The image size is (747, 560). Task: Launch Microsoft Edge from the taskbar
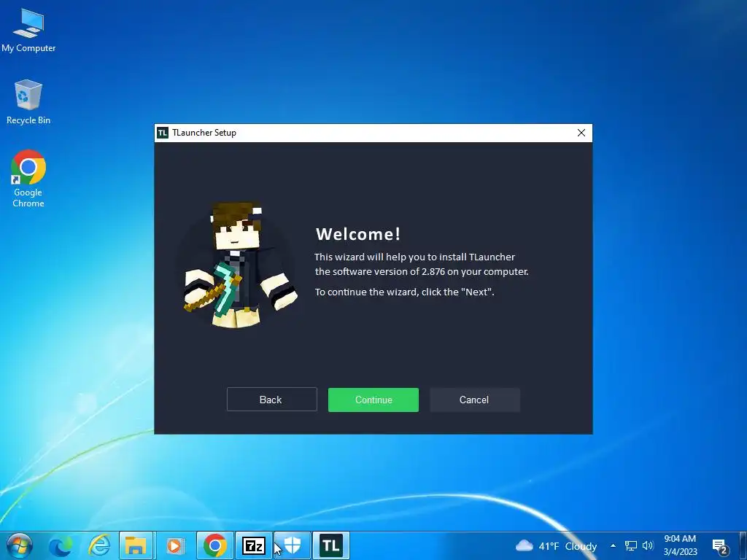61,545
